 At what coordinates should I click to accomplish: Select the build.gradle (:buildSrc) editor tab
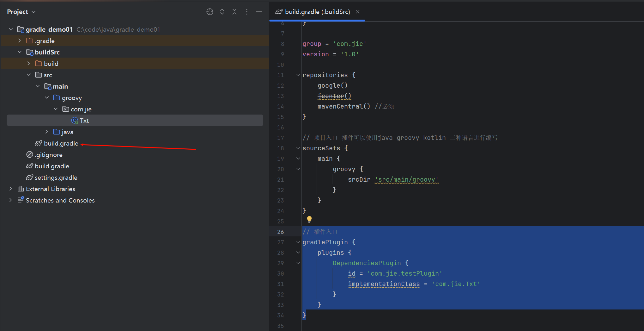(x=317, y=12)
